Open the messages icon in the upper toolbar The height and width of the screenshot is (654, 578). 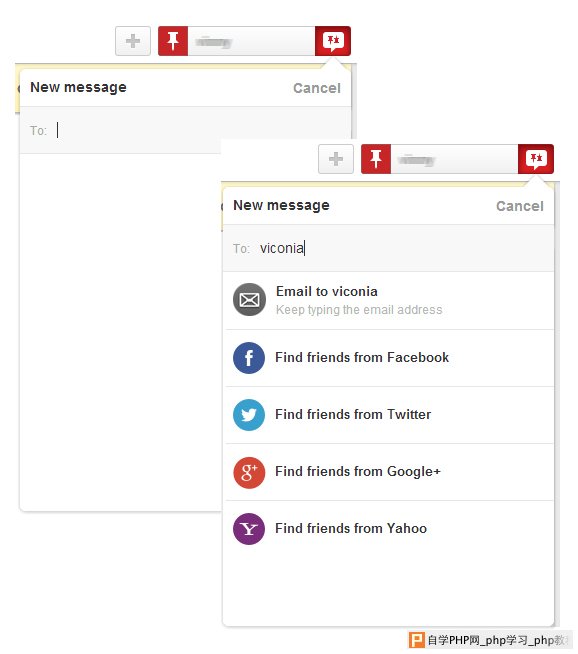[333, 41]
